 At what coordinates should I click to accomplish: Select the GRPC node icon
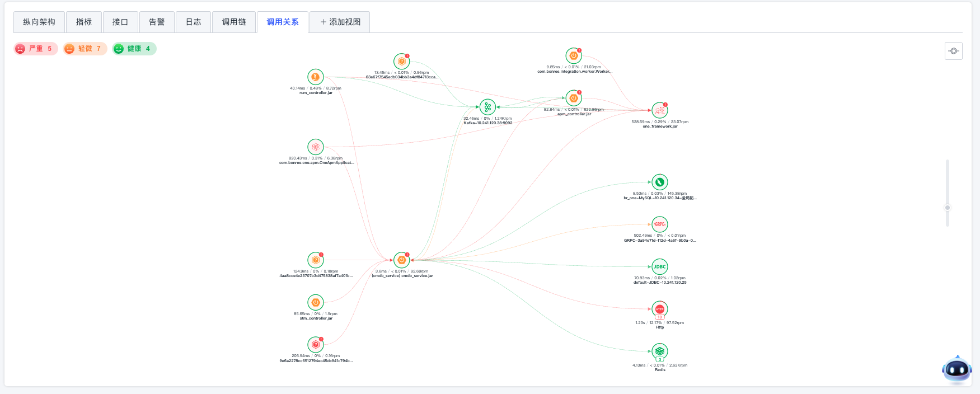click(660, 224)
